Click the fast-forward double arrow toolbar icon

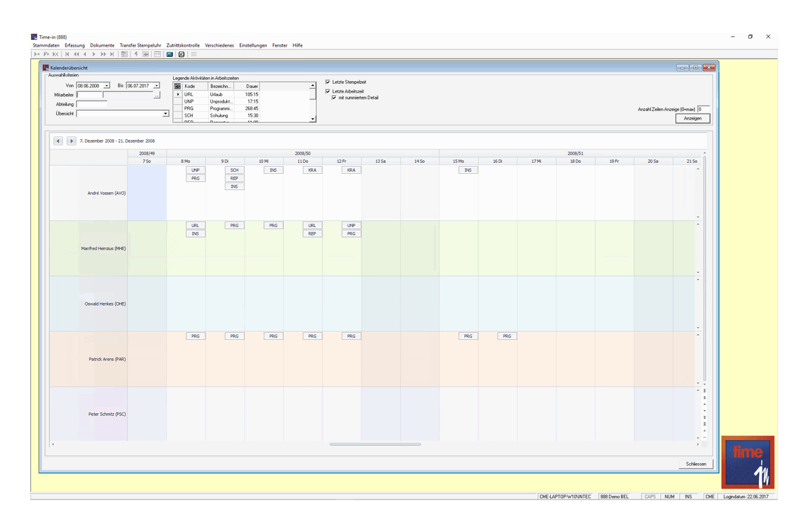click(x=103, y=54)
